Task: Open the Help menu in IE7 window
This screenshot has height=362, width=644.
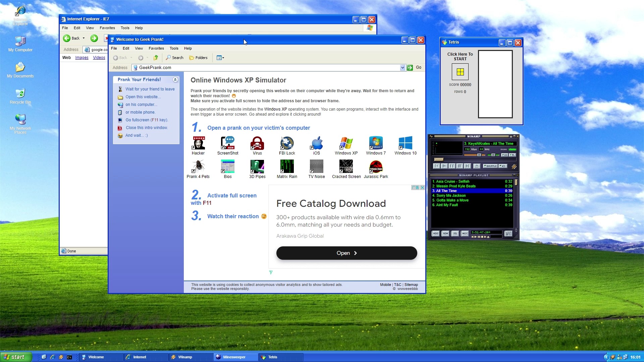Action: [139, 28]
